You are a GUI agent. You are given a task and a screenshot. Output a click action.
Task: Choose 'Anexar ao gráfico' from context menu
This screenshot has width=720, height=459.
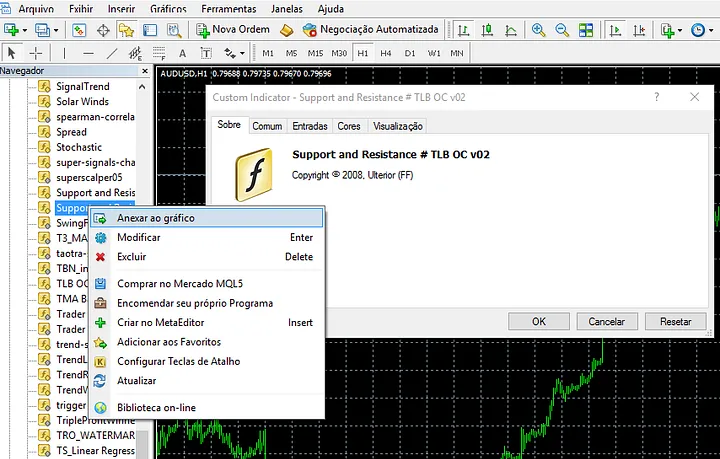155,218
